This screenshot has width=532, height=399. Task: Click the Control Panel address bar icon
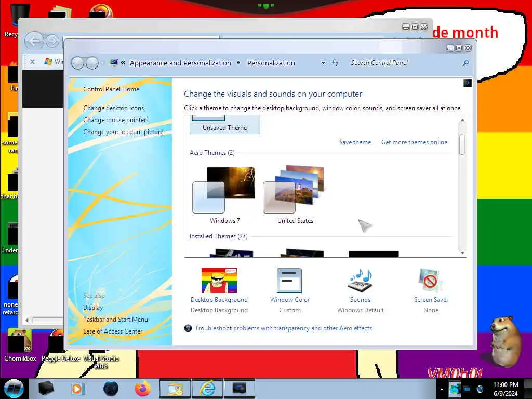tap(114, 63)
